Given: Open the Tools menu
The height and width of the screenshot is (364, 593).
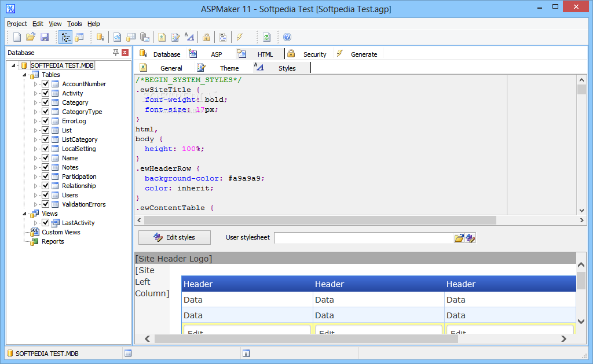Looking at the screenshot, I should 75,24.
